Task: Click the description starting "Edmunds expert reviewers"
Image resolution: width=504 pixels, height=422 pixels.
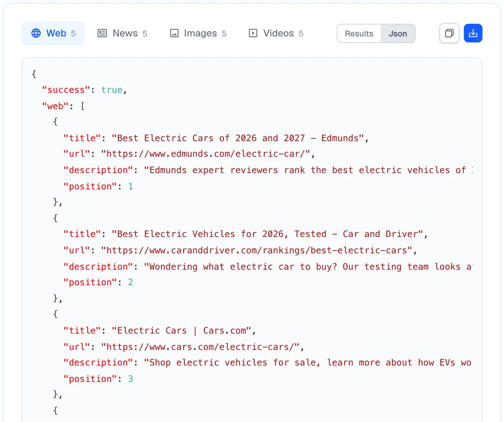Action: tap(308, 170)
